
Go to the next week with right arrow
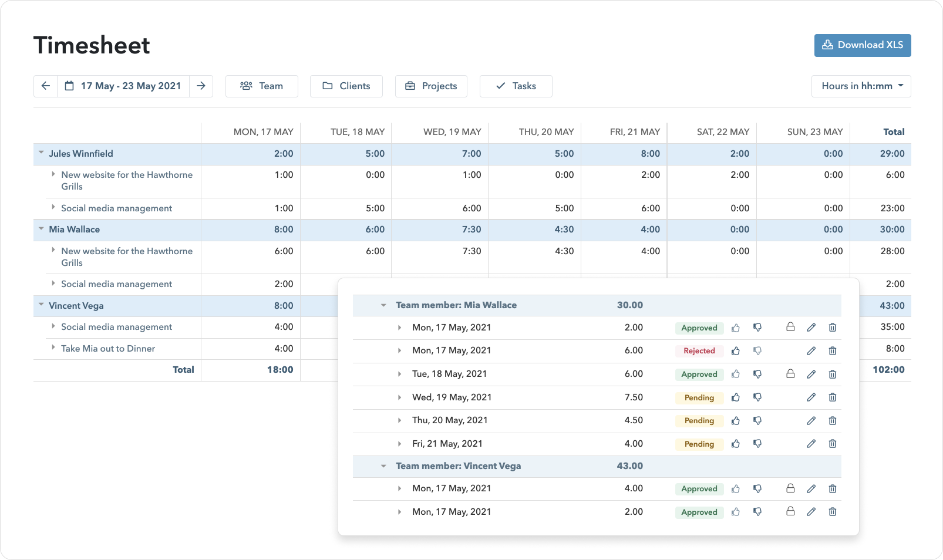coord(201,86)
